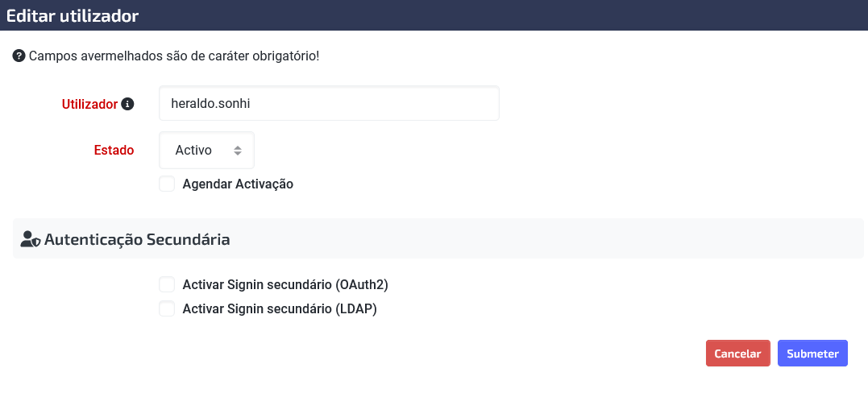Submit the form with the Submeter button
The width and height of the screenshot is (868, 393).
(812, 354)
